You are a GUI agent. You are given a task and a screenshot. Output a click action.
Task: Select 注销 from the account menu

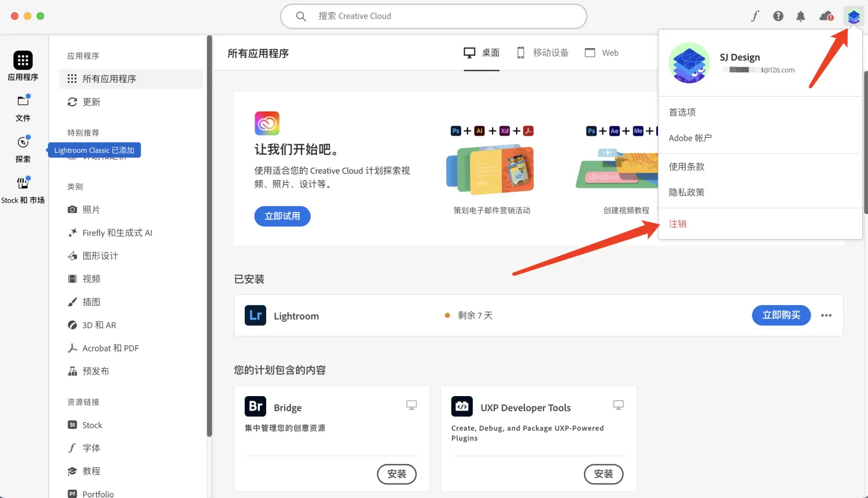tap(678, 223)
